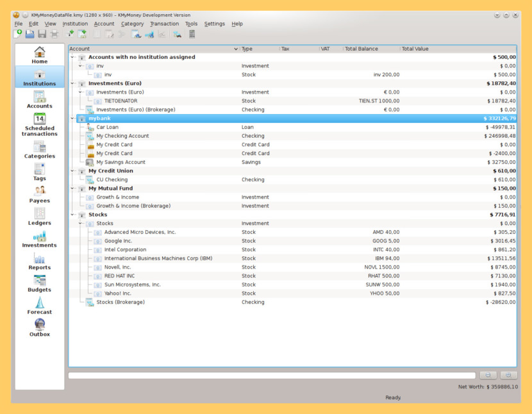Click the Net Worth value in status area

(488, 387)
